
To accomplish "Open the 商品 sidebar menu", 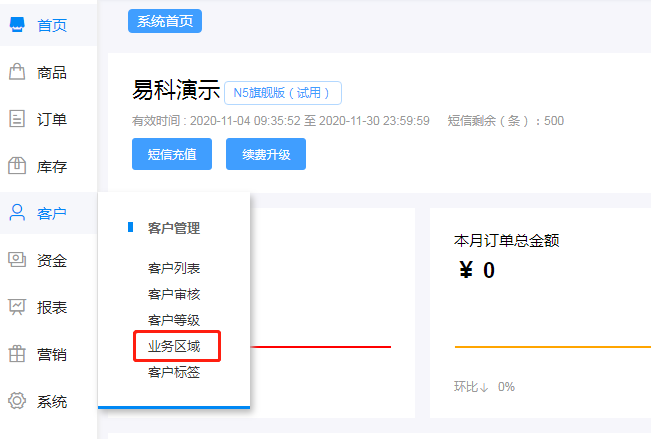I will [x=49, y=72].
